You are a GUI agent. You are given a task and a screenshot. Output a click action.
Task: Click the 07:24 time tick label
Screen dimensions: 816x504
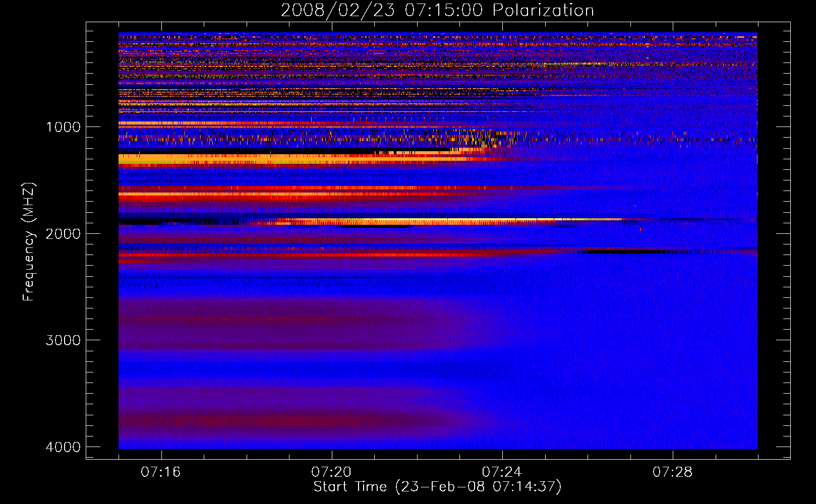click(x=502, y=472)
